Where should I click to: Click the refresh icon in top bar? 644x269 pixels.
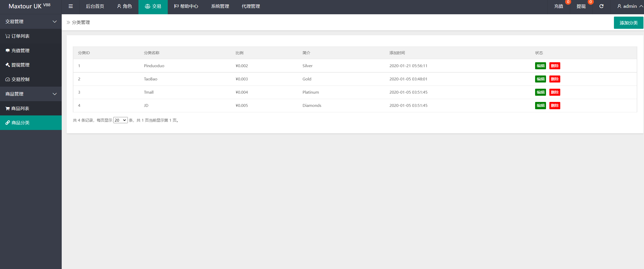point(601,6)
